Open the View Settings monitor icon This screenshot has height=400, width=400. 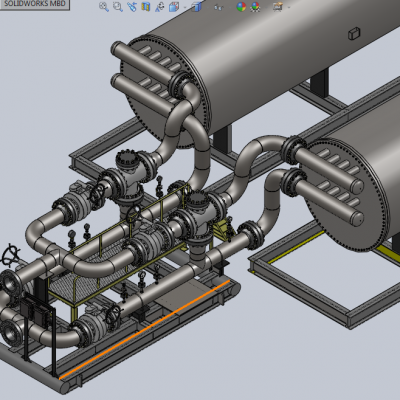(278, 7)
